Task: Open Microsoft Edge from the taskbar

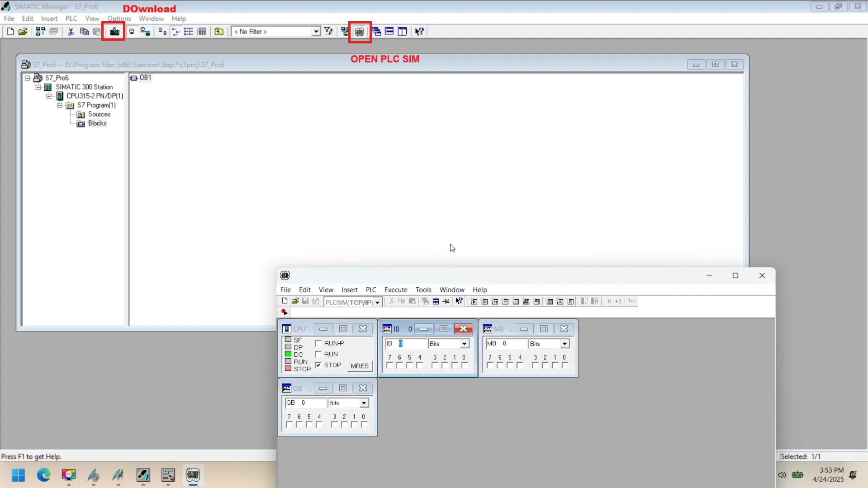Action: click(43, 475)
